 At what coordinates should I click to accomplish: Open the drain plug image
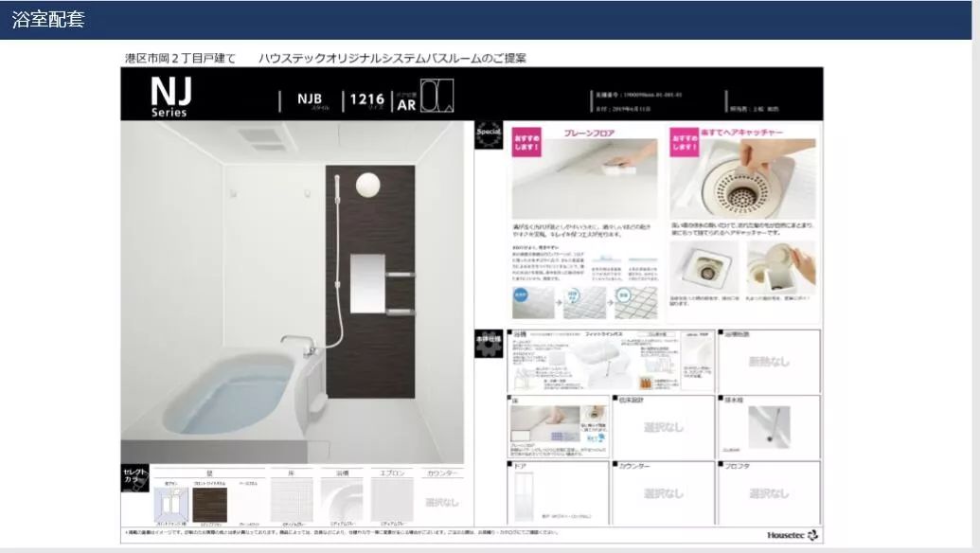(770, 427)
